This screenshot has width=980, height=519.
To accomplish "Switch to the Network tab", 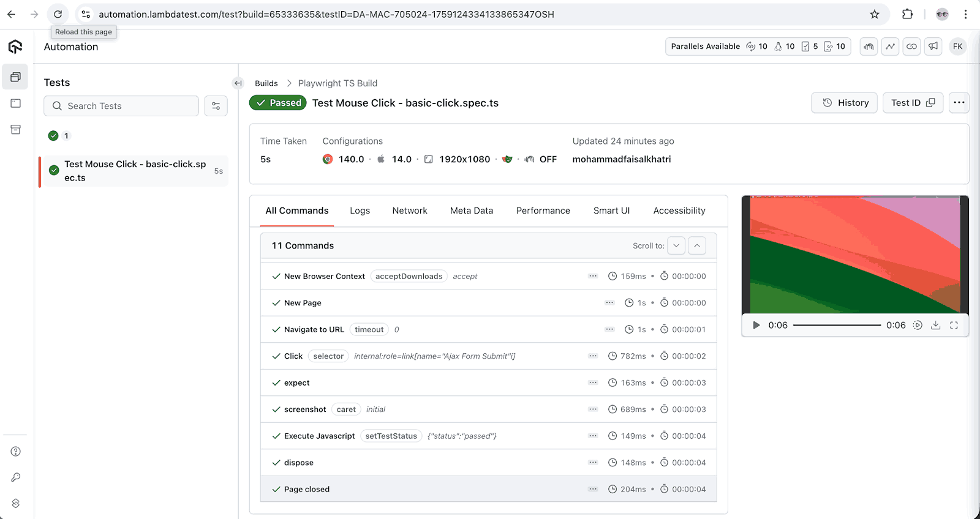I will 409,211.
